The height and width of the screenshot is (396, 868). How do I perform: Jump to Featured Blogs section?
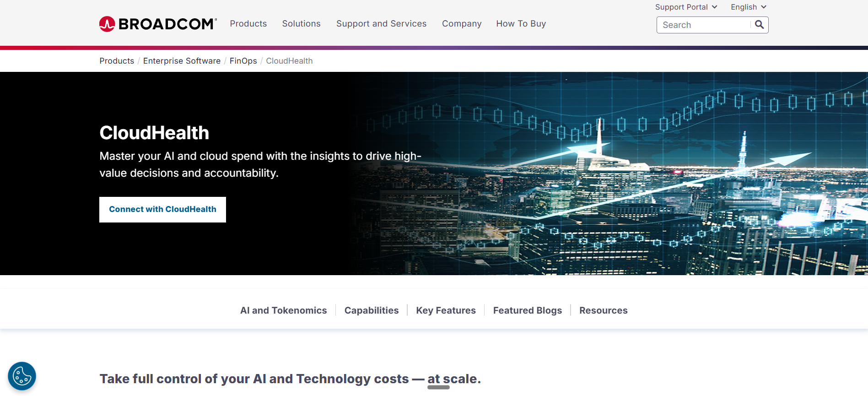click(x=527, y=310)
